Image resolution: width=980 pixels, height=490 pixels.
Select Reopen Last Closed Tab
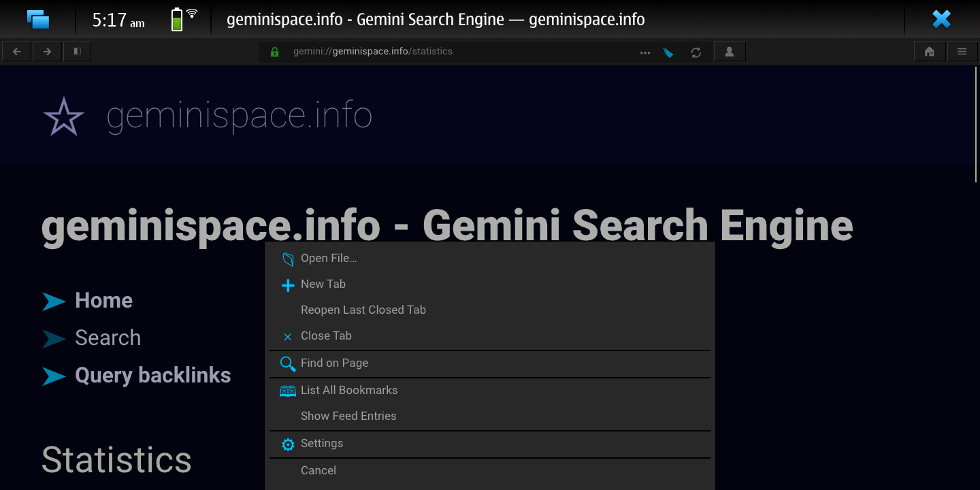[363, 310]
